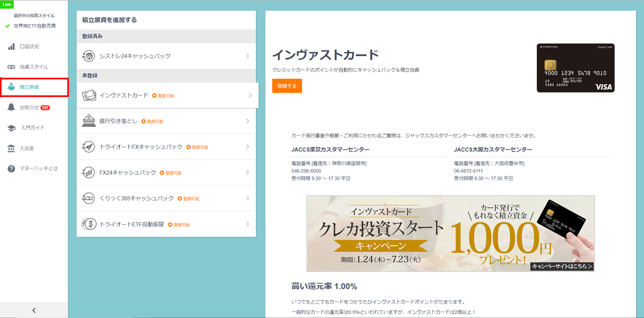Go to 投資スタイル in the sidebar
644x318 pixels.
(34, 67)
